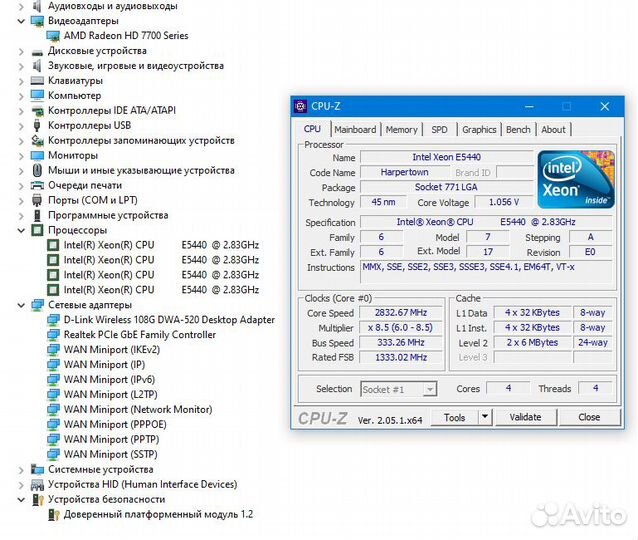The width and height of the screenshot is (638, 540).
Task: Click the Мониторы display icon
Action: (37, 155)
